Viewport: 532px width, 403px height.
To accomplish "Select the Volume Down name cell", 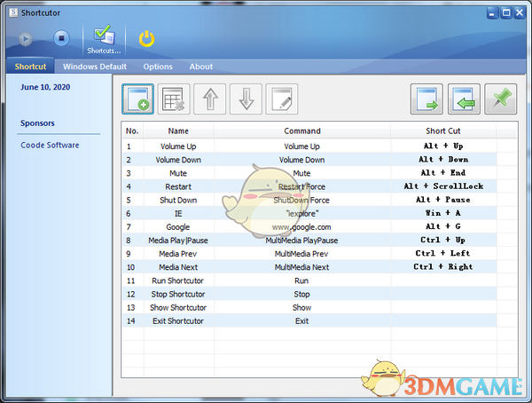I will click(x=178, y=160).
